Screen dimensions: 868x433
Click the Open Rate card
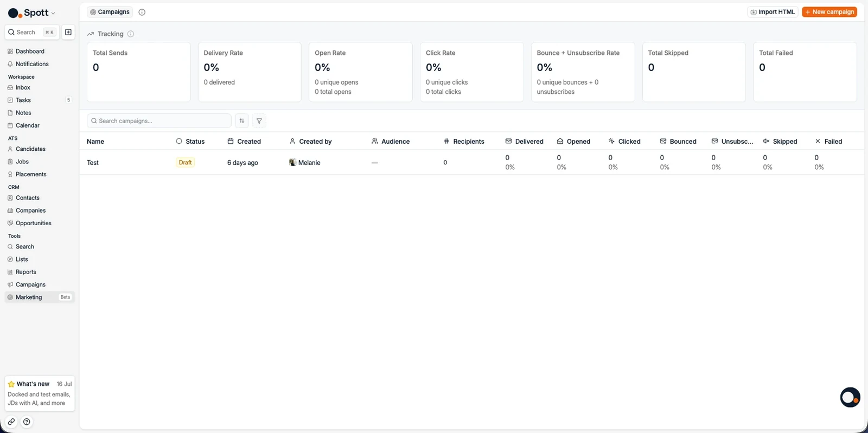pyautogui.click(x=361, y=72)
